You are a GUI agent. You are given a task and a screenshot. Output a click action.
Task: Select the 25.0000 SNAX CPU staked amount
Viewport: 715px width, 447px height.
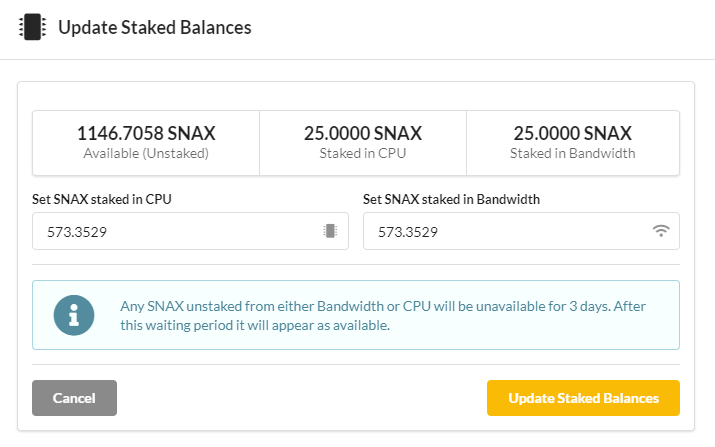363,134
